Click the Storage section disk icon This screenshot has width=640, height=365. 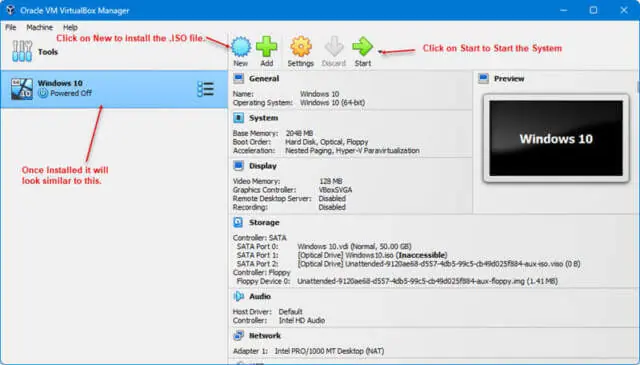[238, 222]
